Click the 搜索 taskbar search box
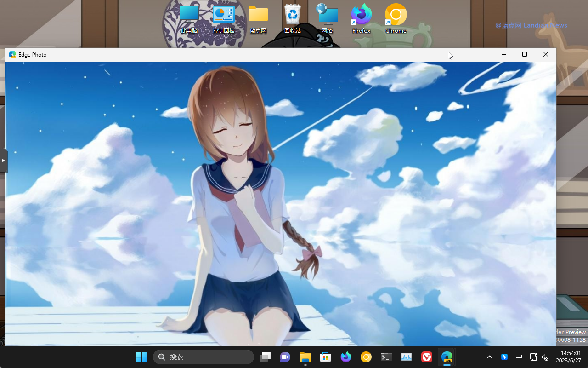Screen dimensions: 588x368 tap(204, 357)
